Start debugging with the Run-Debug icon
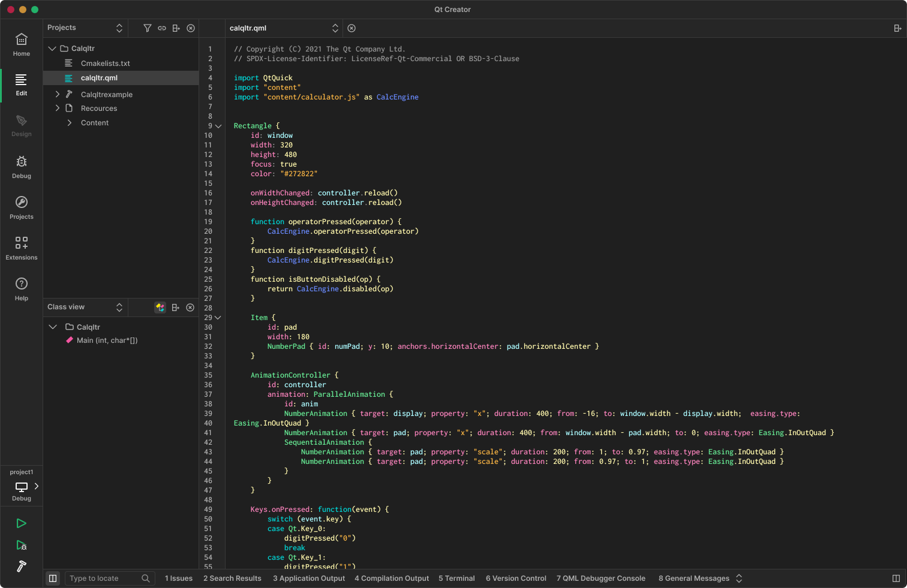The image size is (907, 588). click(x=22, y=545)
